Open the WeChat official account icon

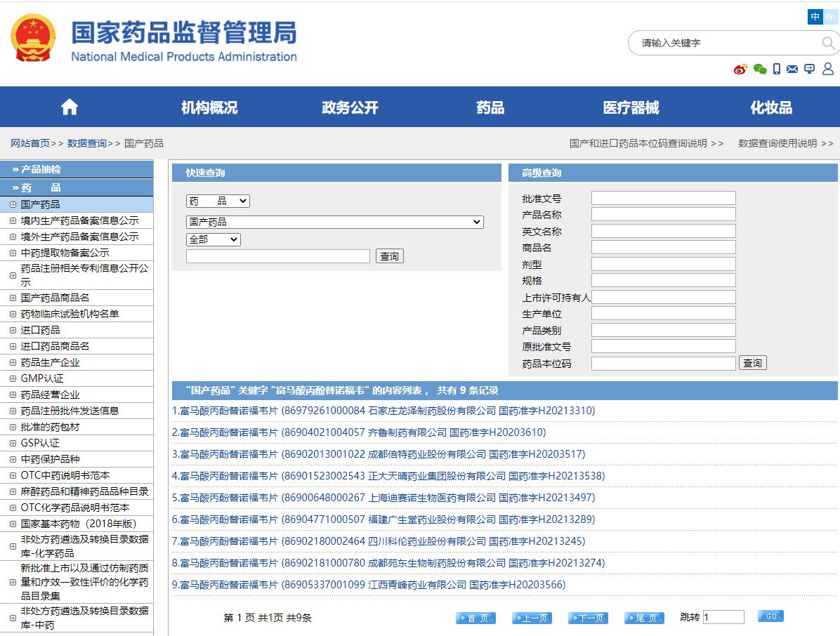759,69
